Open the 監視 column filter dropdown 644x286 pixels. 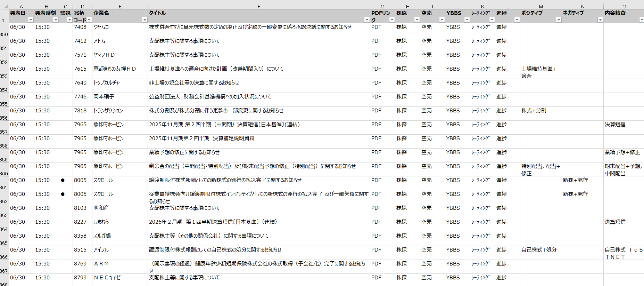tap(69, 20)
